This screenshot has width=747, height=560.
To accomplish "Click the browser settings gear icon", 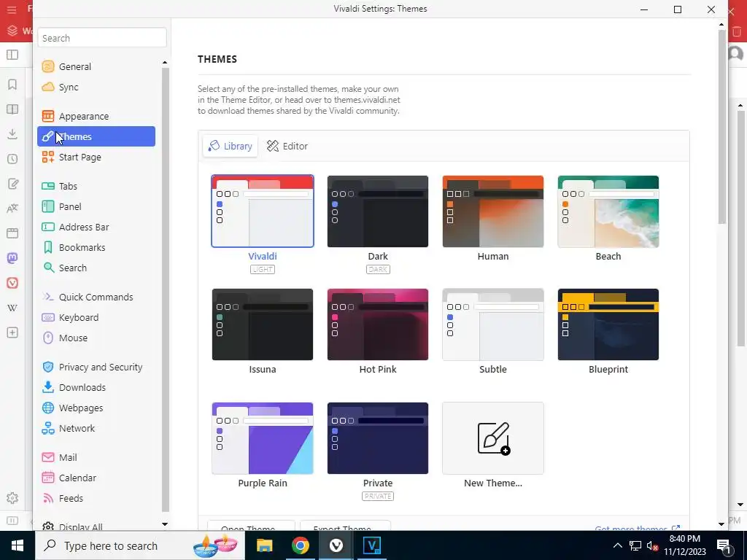I will pyautogui.click(x=12, y=498).
